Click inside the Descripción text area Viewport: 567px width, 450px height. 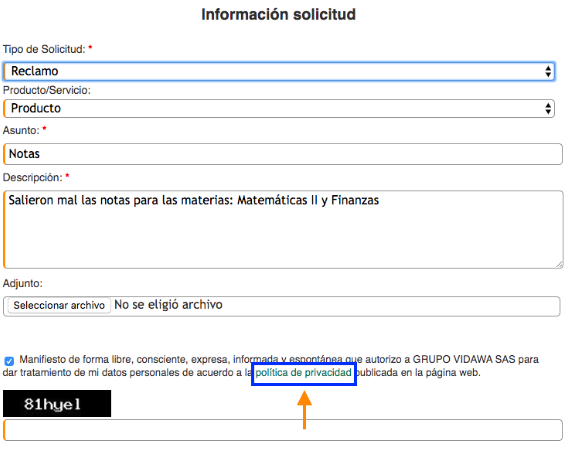click(x=283, y=230)
